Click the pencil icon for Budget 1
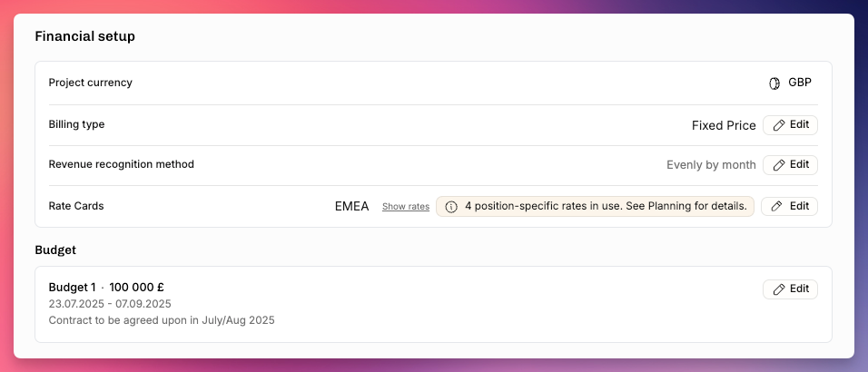This screenshot has width=868, height=372. pos(779,289)
